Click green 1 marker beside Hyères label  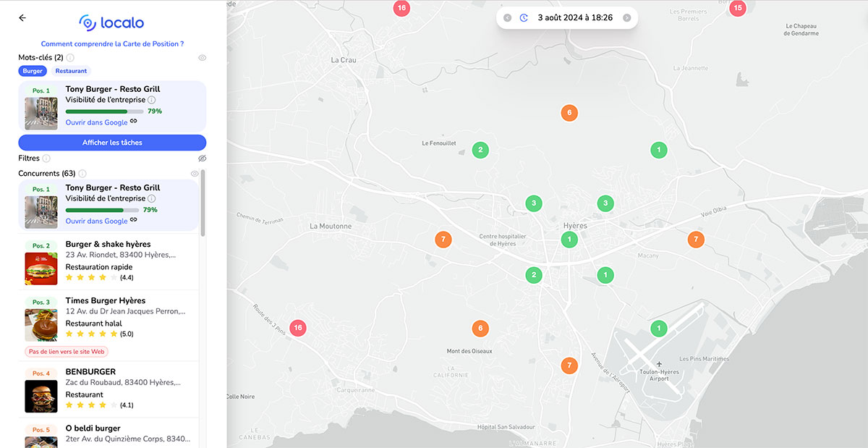point(569,240)
